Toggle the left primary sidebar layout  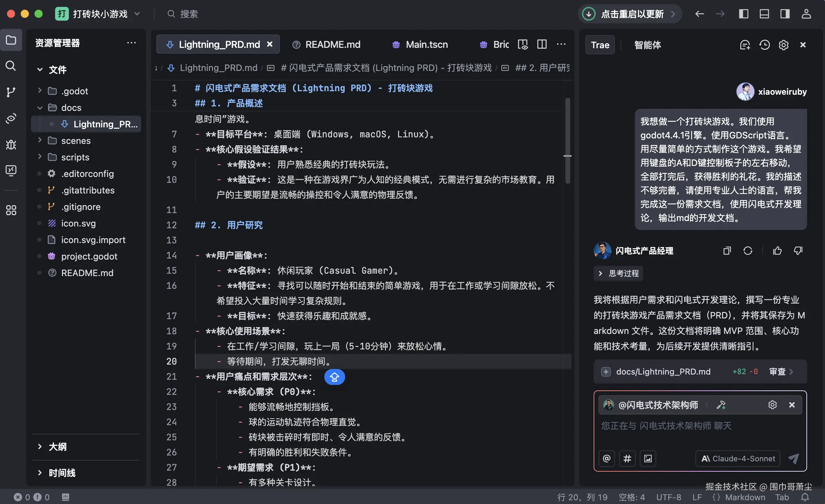(743, 14)
